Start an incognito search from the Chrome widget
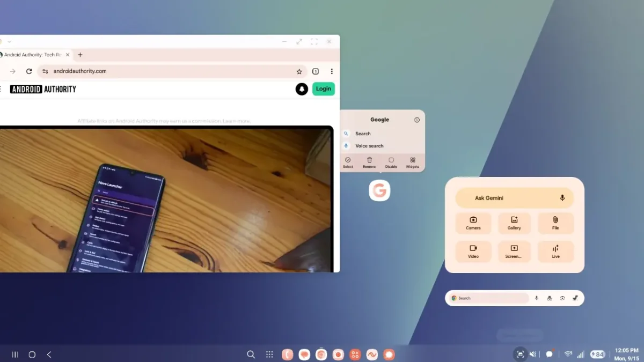 point(549,298)
